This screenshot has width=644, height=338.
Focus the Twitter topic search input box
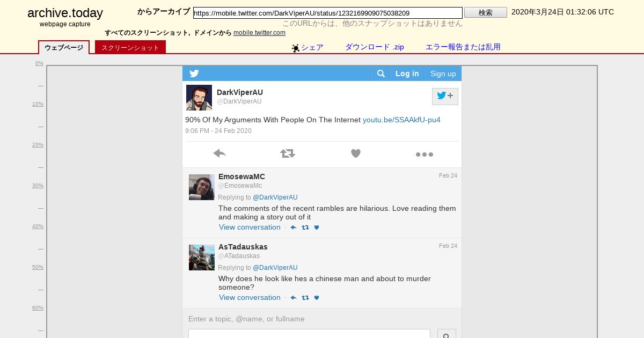click(x=309, y=334)
